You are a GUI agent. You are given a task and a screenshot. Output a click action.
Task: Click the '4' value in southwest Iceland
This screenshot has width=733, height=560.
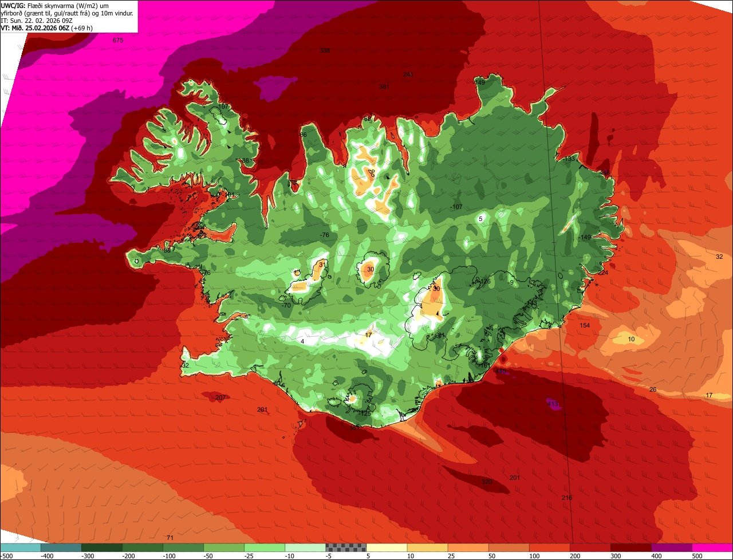302,341
